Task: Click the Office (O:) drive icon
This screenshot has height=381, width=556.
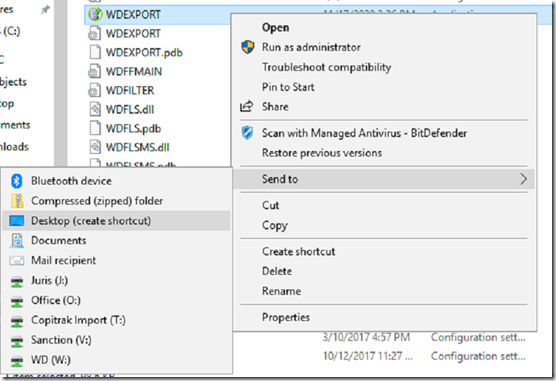Action: [x=17, y=302]
